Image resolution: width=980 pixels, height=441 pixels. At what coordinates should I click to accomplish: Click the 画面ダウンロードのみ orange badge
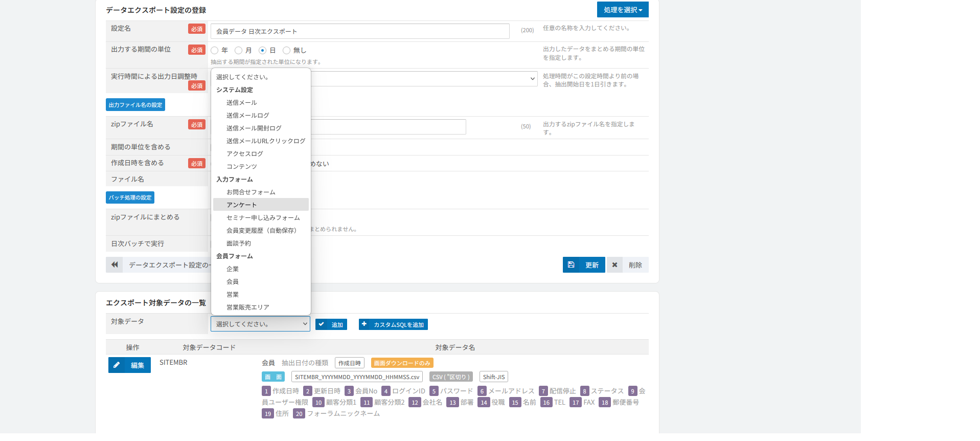(x=402, y=363)
